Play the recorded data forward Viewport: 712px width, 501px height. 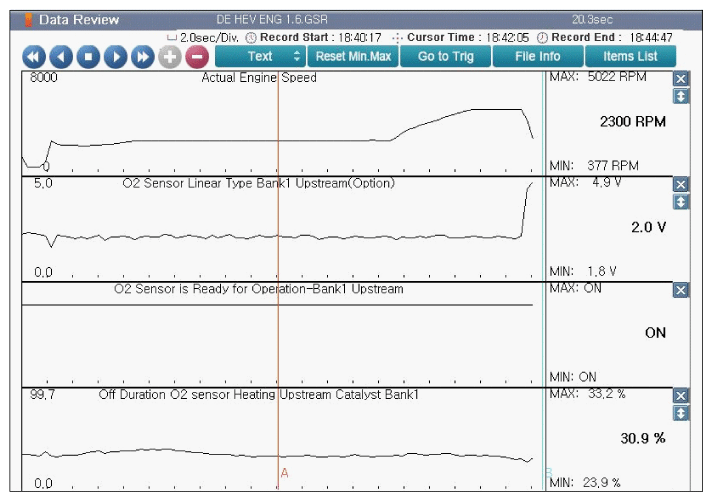115,57
